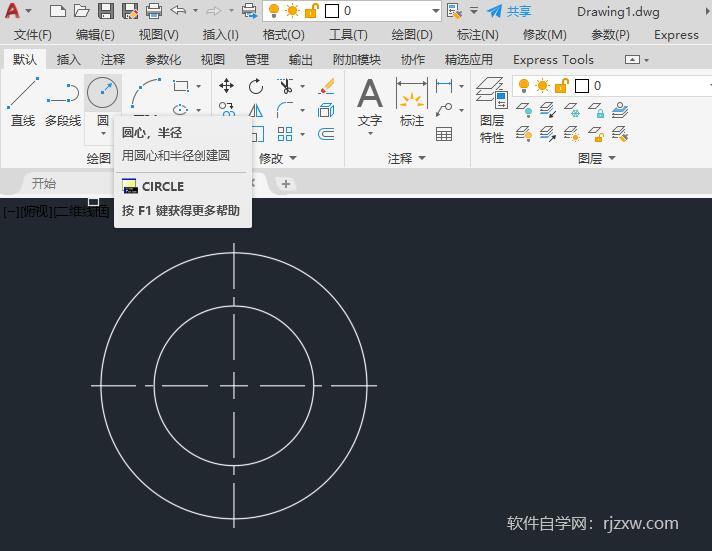Image resolution: width=712 pixels, height=551 pixels.
Task: Save drawing with the floppy icon
Action: [x=106, y=10]
